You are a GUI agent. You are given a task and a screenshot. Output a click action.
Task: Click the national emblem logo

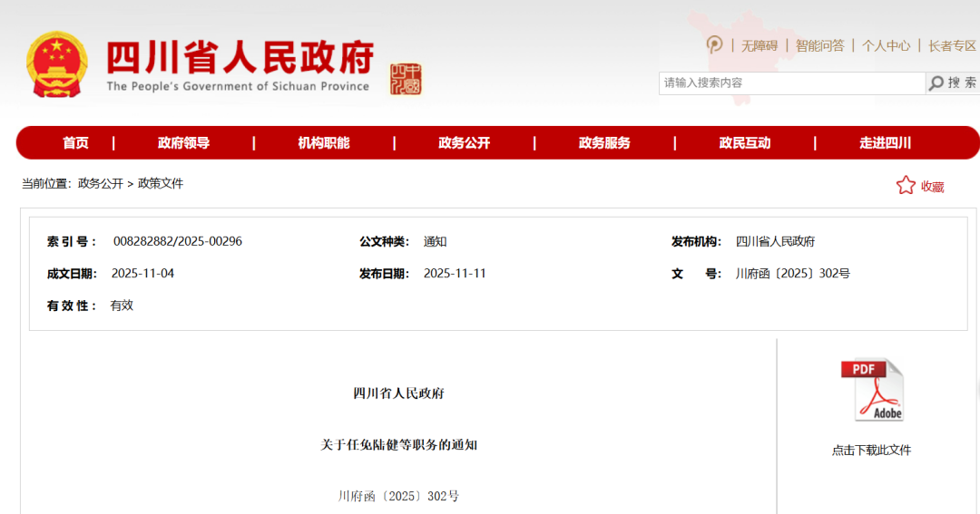tap(57, 65)
